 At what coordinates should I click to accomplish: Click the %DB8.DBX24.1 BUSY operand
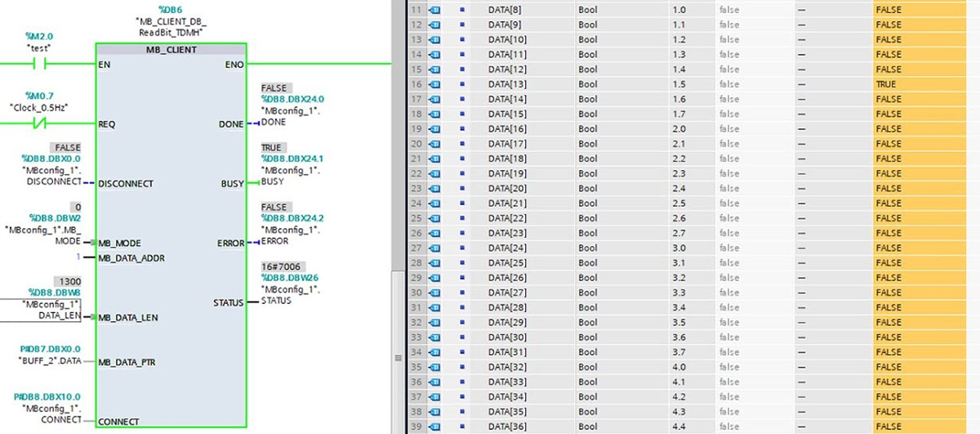pos(294,159)
